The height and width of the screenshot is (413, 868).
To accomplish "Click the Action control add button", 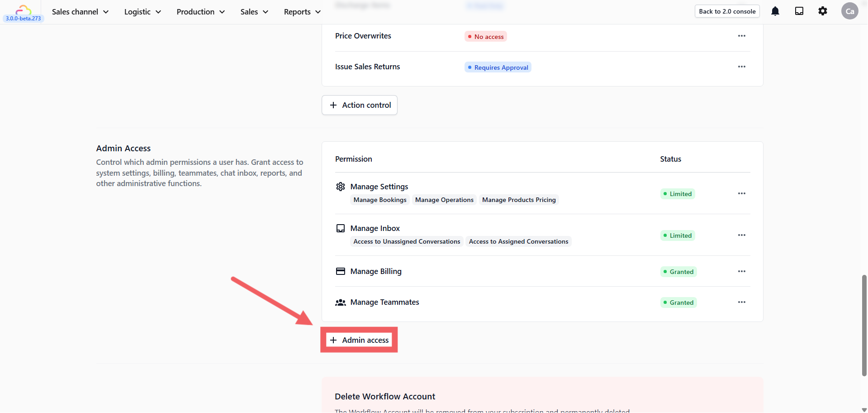I will tap(359, 105).
